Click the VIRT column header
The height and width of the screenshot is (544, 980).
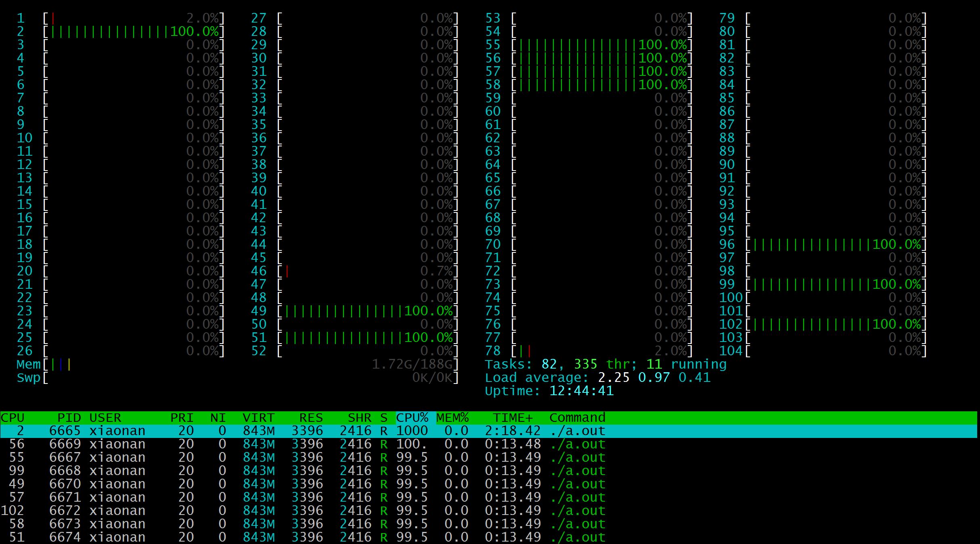pos(258,417)
